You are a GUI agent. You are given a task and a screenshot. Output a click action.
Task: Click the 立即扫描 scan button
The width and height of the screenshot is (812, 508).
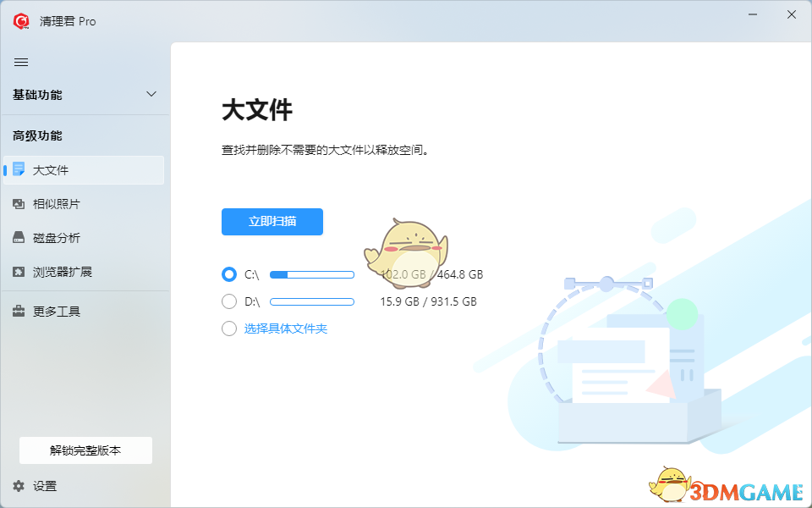272,221
